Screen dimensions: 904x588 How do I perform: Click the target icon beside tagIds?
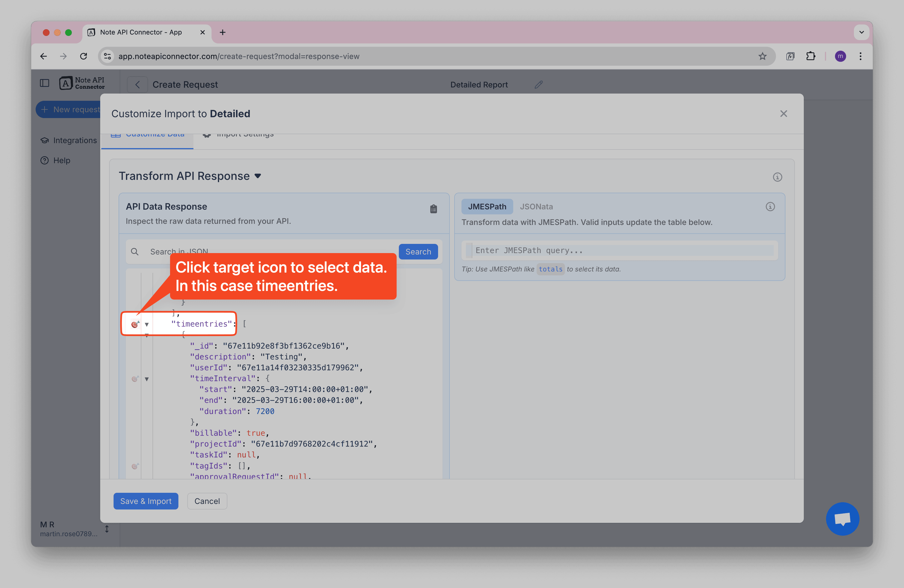point(135,466)
